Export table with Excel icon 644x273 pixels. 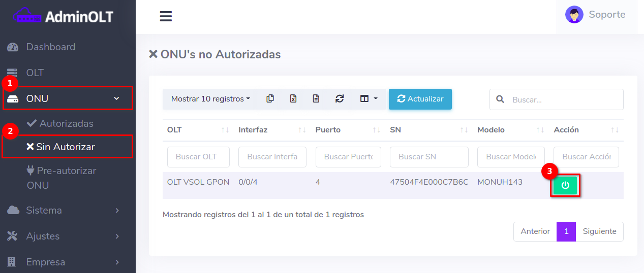coord(293,99)
